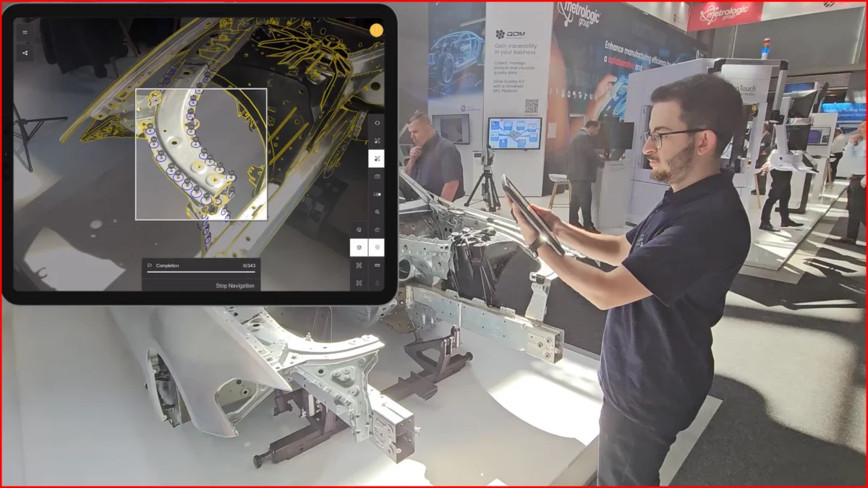Screen dimensions: 868x488
Task: Take a snapshot with the camera icon
Action: coord(377,176)
